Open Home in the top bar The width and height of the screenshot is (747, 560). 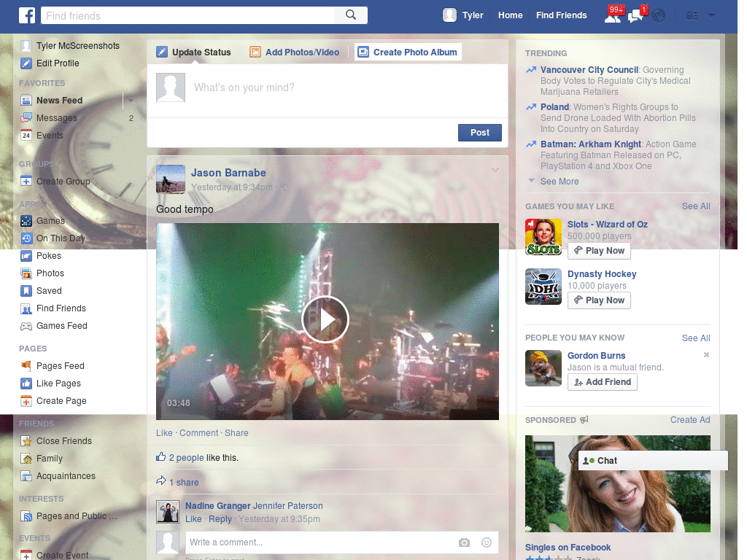click(x=510, y=15)
